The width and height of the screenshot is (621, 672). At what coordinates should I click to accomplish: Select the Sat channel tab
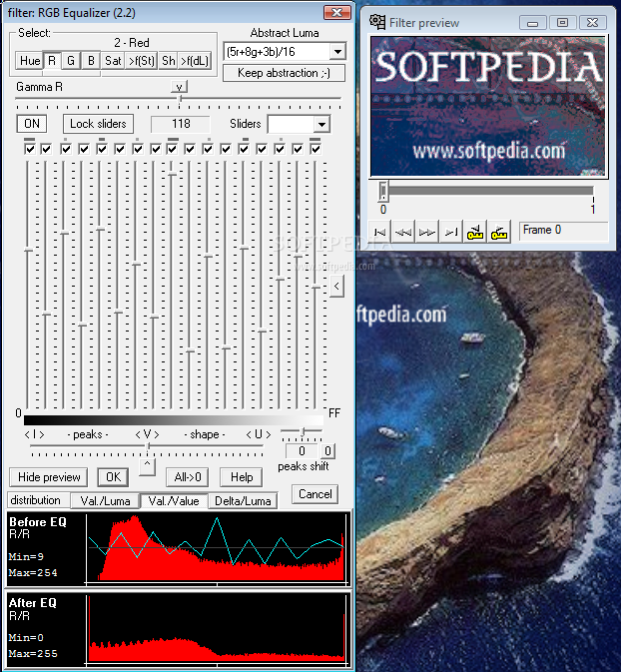point(113,61)
